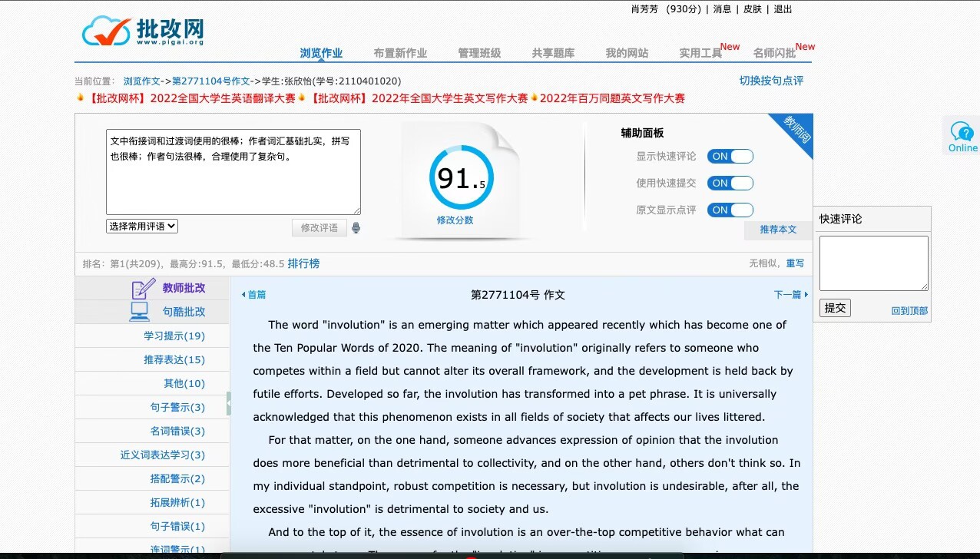Open 名师闪批 tab
Image resolution: width=980 pixels, height=559 pixels.
pos(774,53)
